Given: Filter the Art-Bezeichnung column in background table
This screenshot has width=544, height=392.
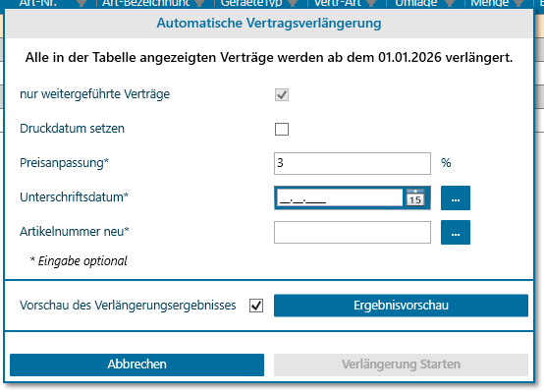Looking at the screenshot, I should point(199,3).
